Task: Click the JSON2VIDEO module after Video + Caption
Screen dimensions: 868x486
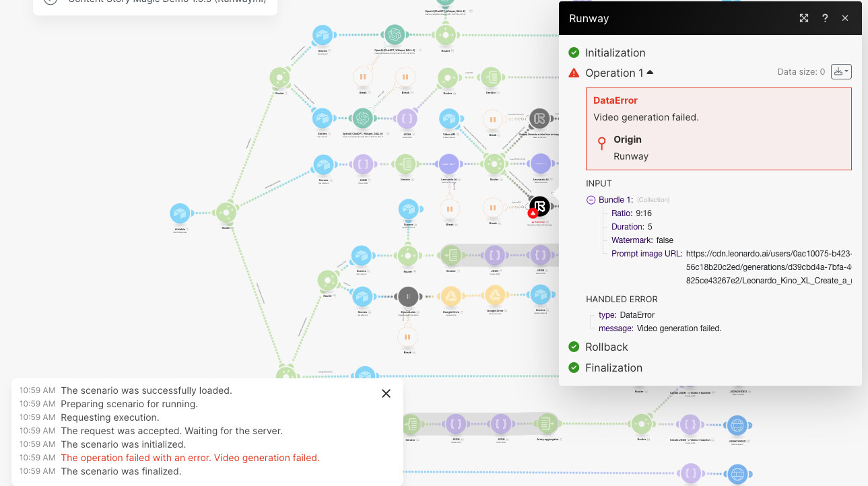Action: click(737, 425)
